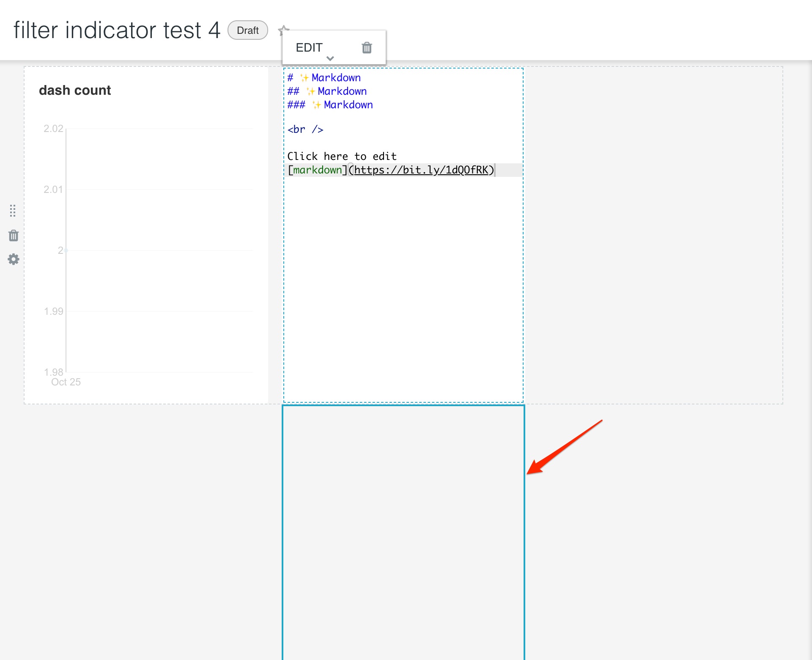This screenshot has width=812, height=660.
Task: Delete the row using left-side trash icon
Action: point(14,235)
